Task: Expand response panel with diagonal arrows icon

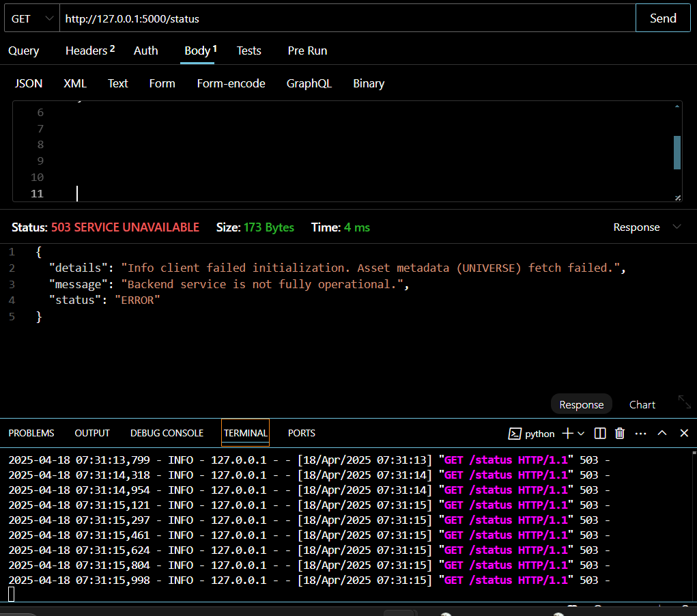Action: pyautogui.click(x=685, y=402)
